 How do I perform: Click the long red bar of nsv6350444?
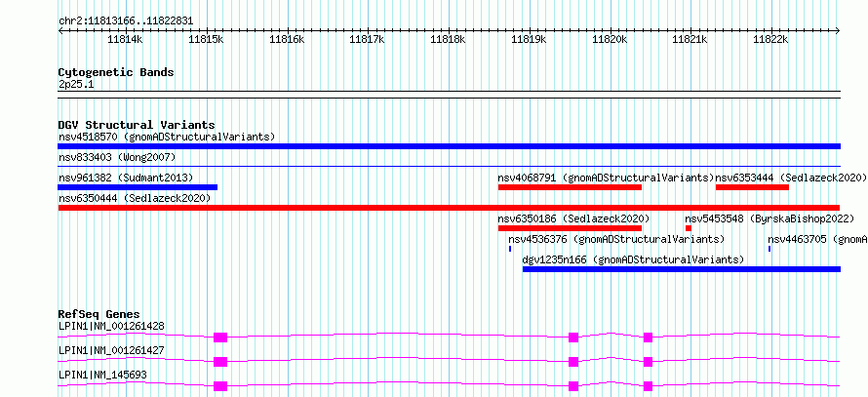tap(449, 208)
